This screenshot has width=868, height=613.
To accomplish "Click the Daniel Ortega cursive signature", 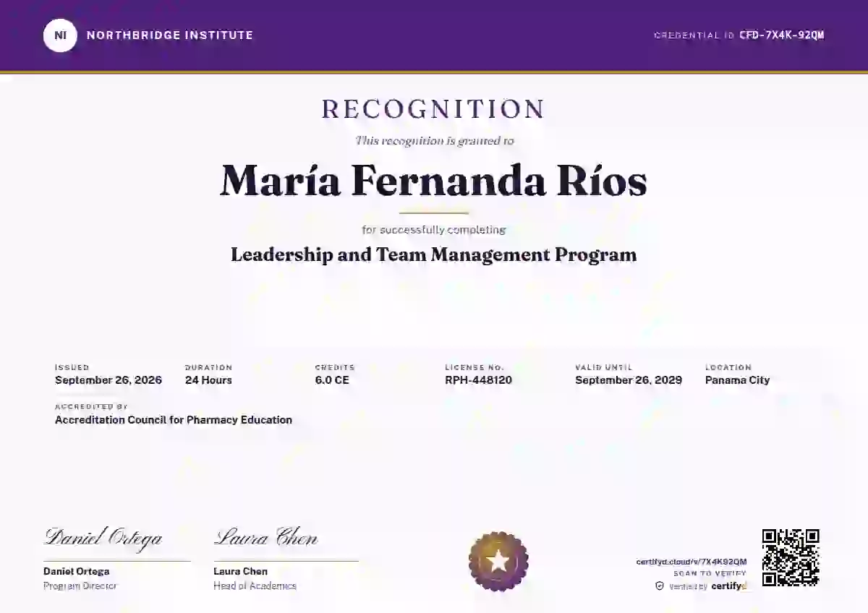I will (103, 539).
